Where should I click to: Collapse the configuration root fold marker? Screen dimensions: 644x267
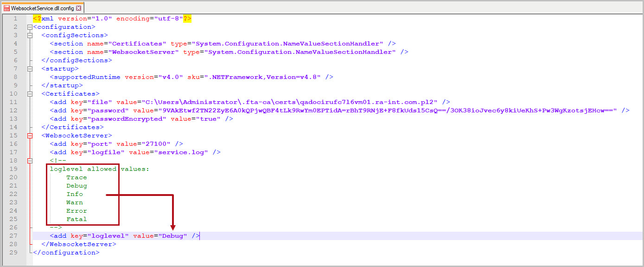(x=30, y=27)
